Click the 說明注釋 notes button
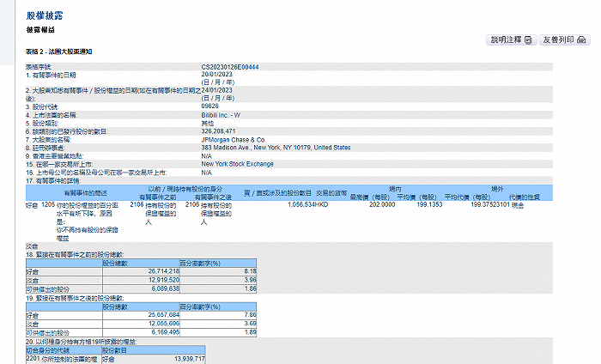This screenshot has height=364, width=601. (512, 39)
